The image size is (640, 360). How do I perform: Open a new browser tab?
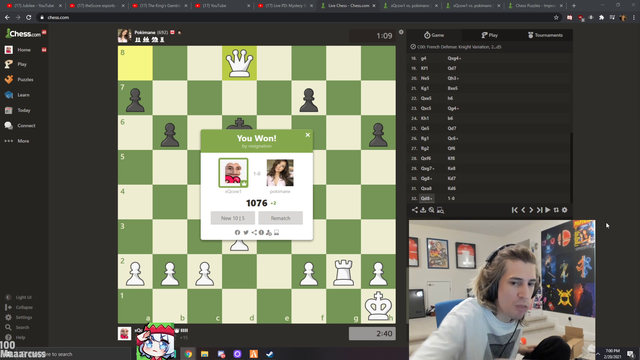[573, 6]
